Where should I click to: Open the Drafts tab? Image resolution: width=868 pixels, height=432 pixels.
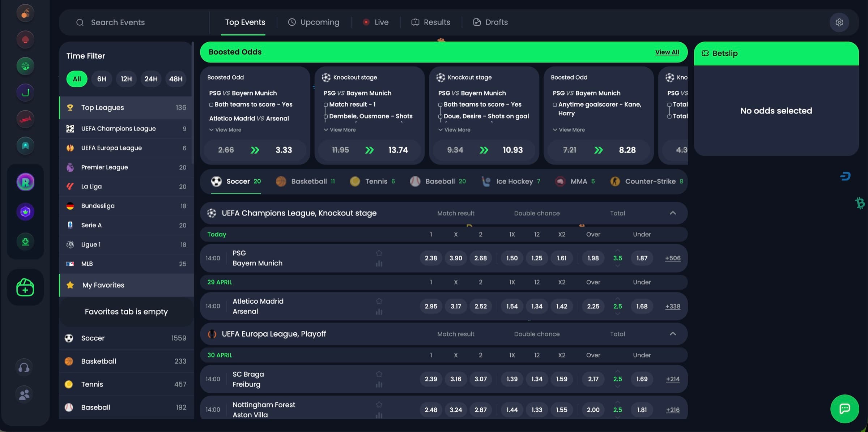click(x=490, y=22)
